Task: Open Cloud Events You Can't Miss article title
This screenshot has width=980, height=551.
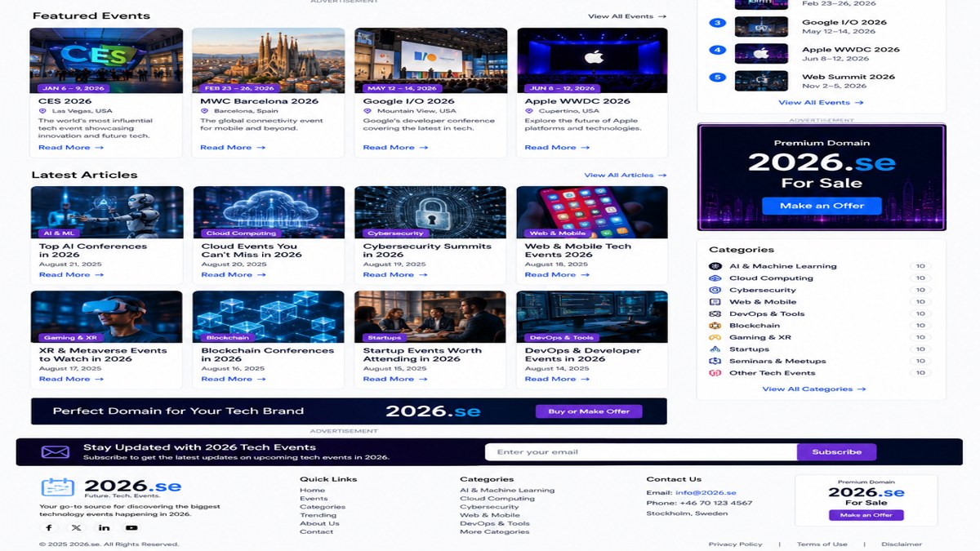Action: click(252, 251)
